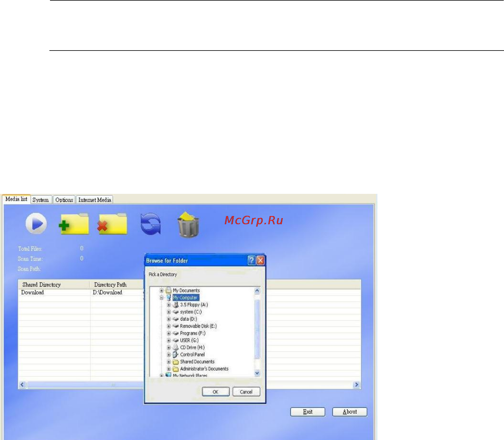Click folder tree scrollbar down arrow
Screen dimensions: 504x440
tap(257, 373)
